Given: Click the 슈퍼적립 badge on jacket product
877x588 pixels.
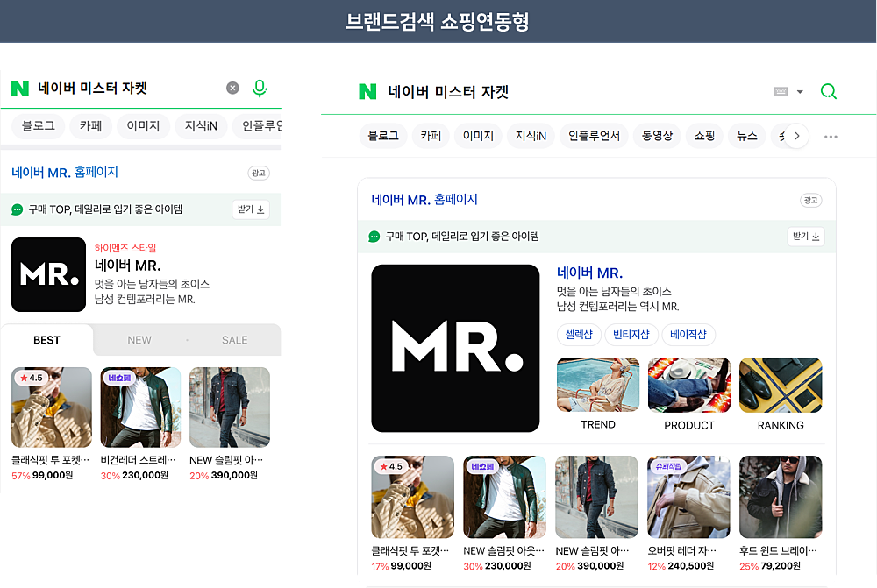Looking at the screenshot, I should pos(667,466).
